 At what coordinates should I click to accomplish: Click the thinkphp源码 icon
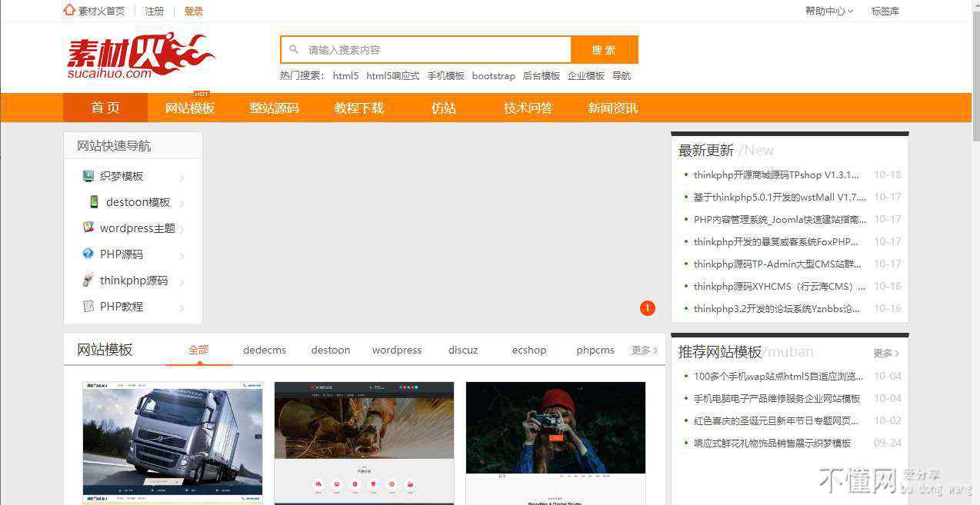click(88, 280)
